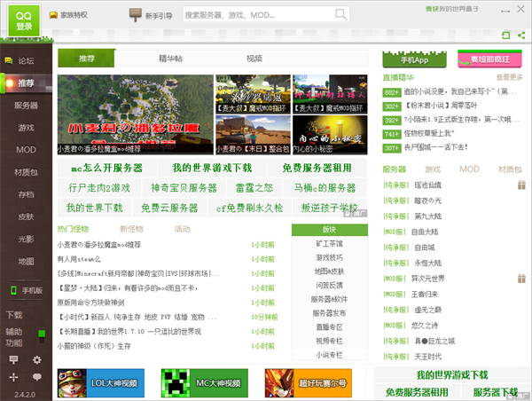Screen dimensions: 532x401
Task: Click the search magnifier icon
Action: click(x=340, y=16)
